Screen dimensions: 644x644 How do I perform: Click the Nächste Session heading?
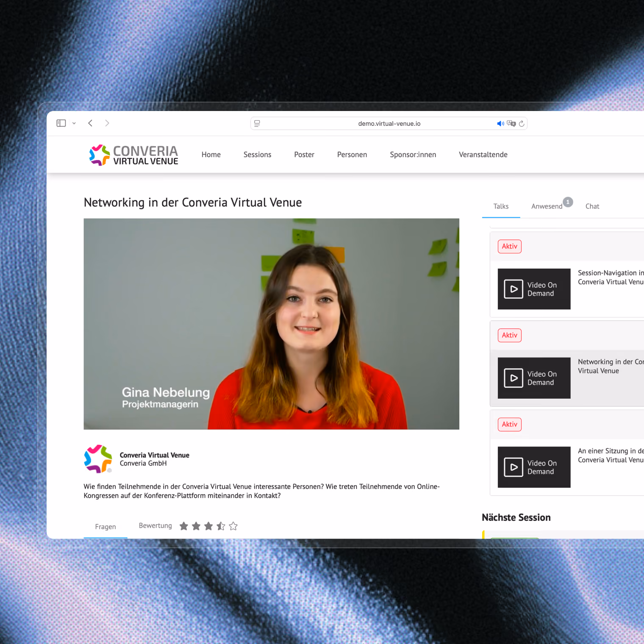point(516,517)
